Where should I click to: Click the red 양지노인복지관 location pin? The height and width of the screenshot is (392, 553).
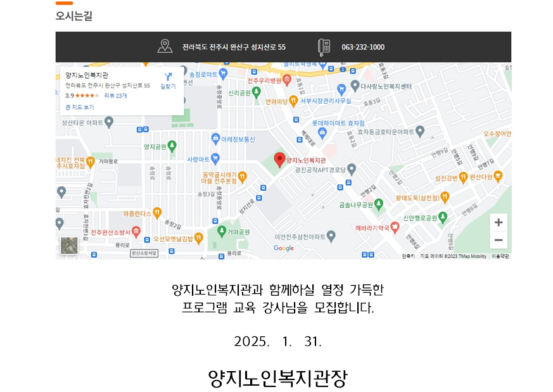pyautogui.click(x=280, y=160)
